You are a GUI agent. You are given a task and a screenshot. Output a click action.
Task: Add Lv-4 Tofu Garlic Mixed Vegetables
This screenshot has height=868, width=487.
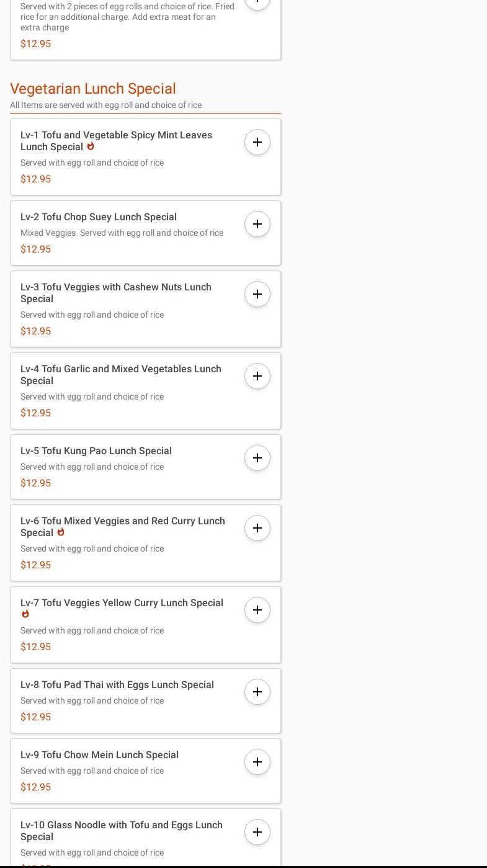(x=257, y=376)
